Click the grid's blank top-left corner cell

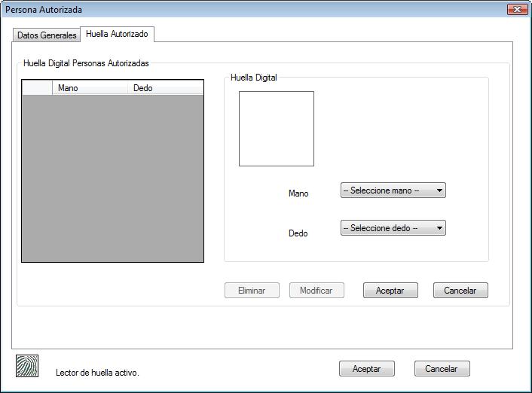[x=37, y=88]
